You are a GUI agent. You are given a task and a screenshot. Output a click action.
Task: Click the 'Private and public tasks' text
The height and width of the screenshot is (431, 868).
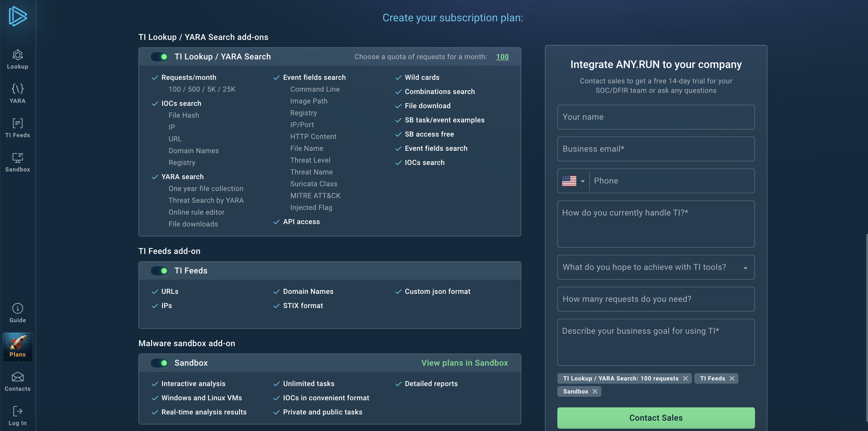pyautogui.click(x=322, y=412)
